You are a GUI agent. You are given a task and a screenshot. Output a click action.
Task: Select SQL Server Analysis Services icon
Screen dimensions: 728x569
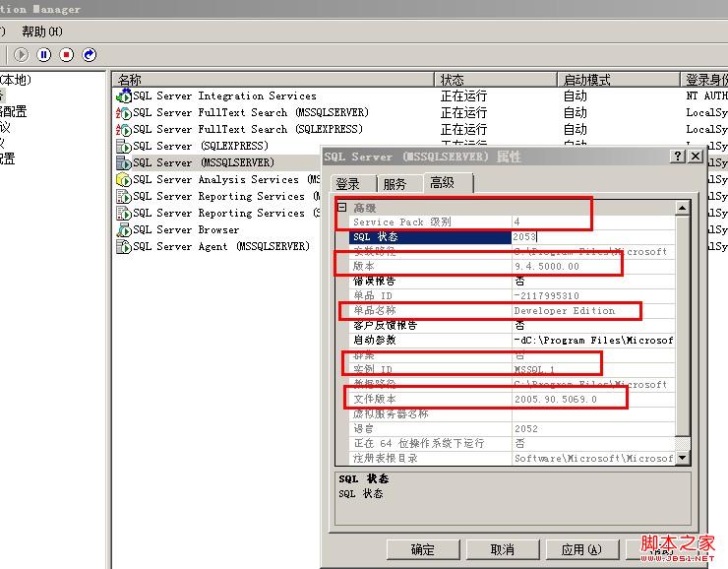point(124,179)
